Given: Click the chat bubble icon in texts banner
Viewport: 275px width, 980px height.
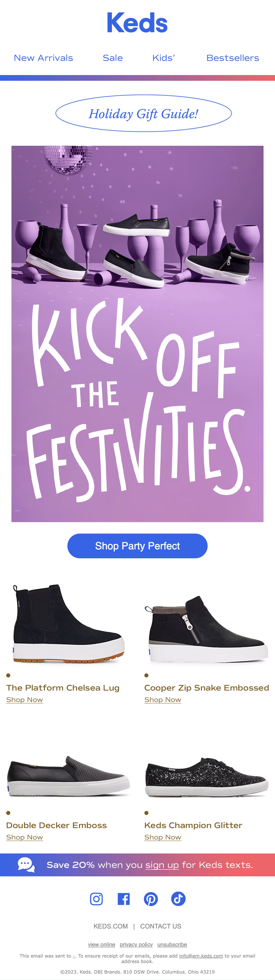Looking at the screenshot, I should click(x=26, y=864).
